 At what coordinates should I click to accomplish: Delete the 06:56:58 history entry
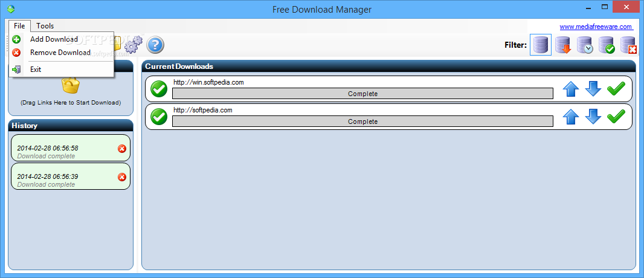[x=122, y=149]
